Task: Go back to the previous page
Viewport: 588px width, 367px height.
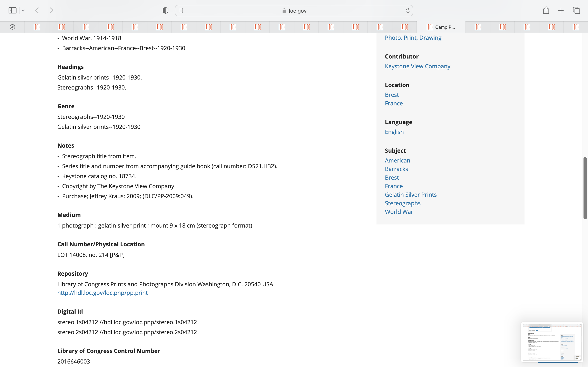Action: pyautogui.click(x=37, y=10)
